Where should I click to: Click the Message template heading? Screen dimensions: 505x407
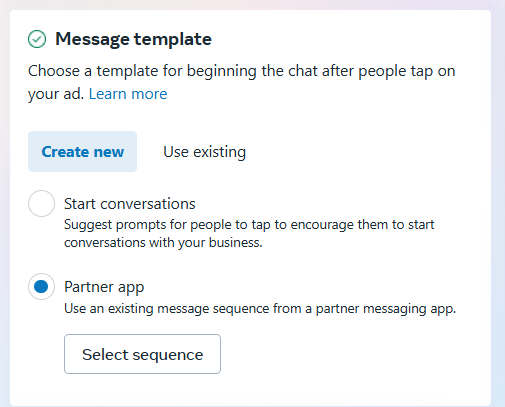point(133,39)
